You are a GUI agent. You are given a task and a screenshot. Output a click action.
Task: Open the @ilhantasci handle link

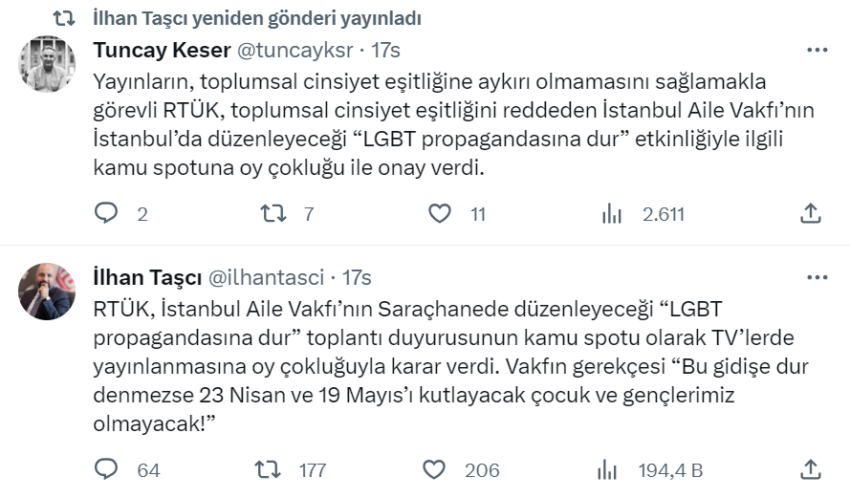(265, 277)
